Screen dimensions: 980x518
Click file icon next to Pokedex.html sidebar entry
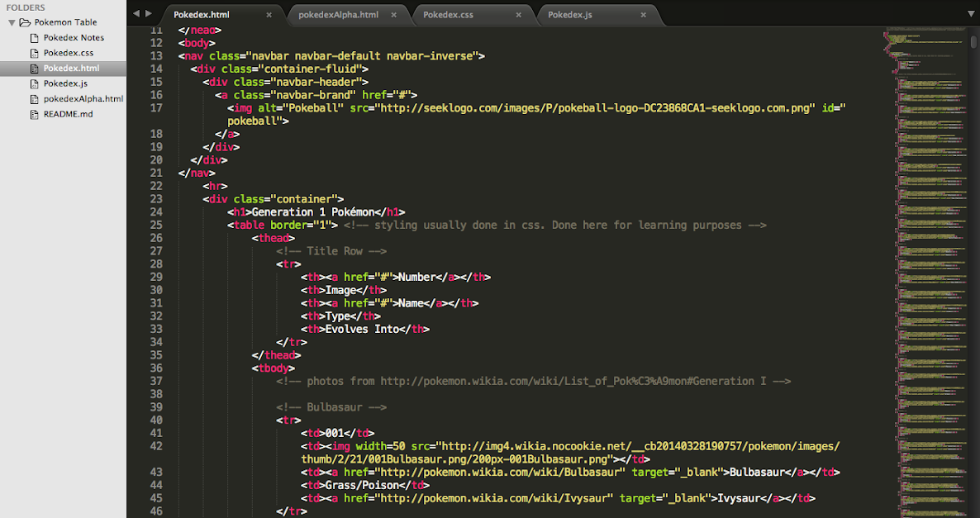point(35,69)
